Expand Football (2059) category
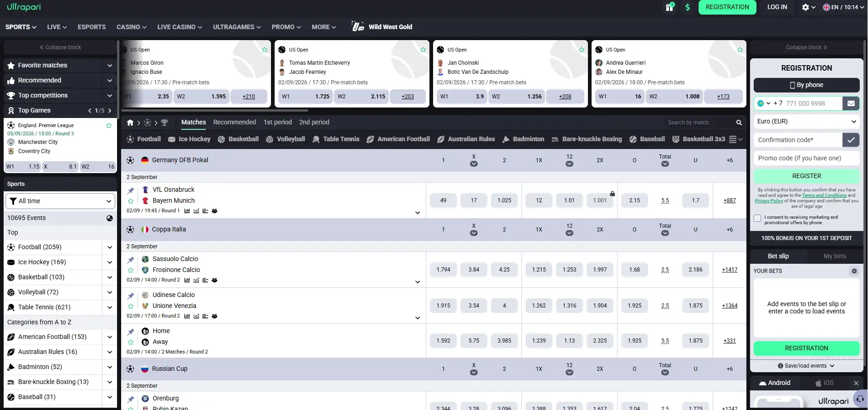Viewport: 868px width, 410px height. pyautogui.click(x=110, y=247)
